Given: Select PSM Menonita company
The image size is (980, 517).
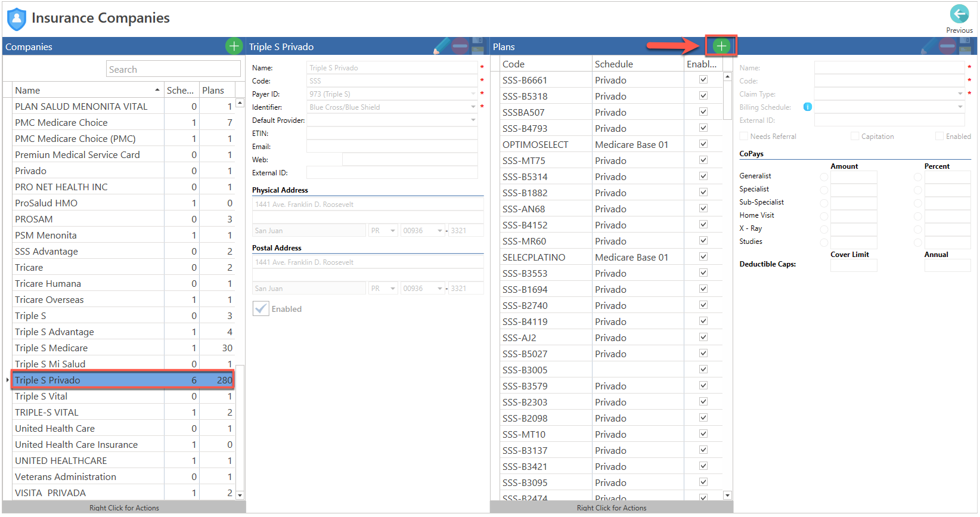Looking at the screenshot, I should coord(123,235).
